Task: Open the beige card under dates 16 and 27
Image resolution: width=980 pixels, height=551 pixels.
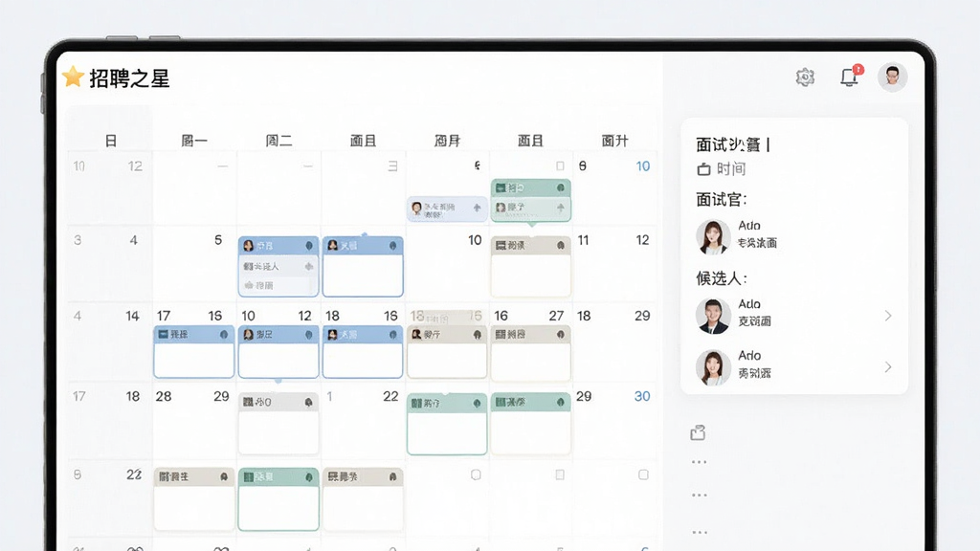Action: coord(530,352)
